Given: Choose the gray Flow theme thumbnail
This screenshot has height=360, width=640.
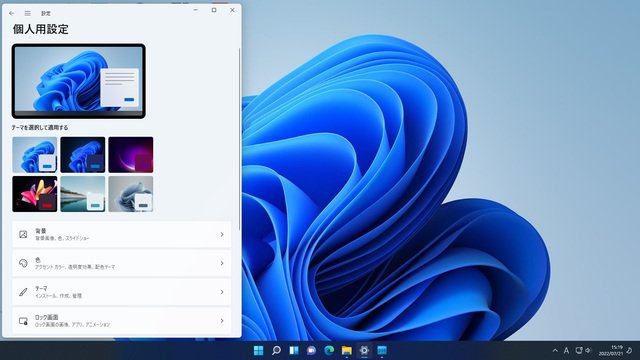Looking at the screenshot, I should click(131, 194).
